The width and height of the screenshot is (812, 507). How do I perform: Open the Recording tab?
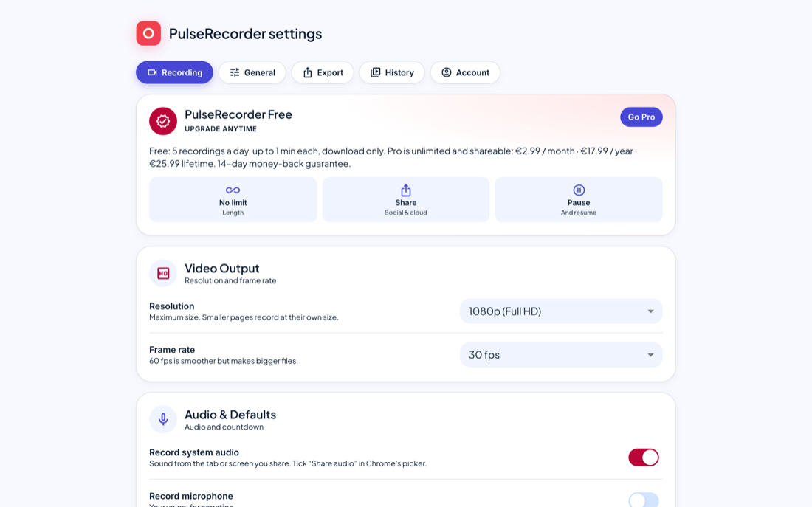pos(174,72)
